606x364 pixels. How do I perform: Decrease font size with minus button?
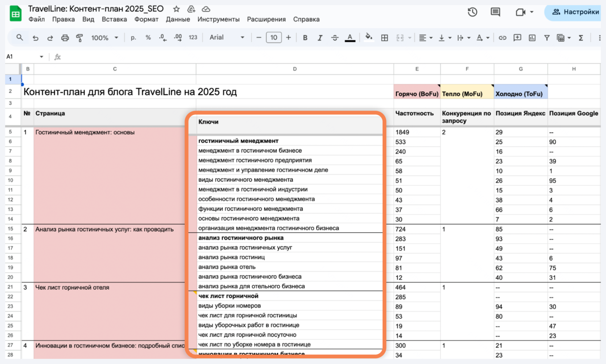[x=259, y=38]
